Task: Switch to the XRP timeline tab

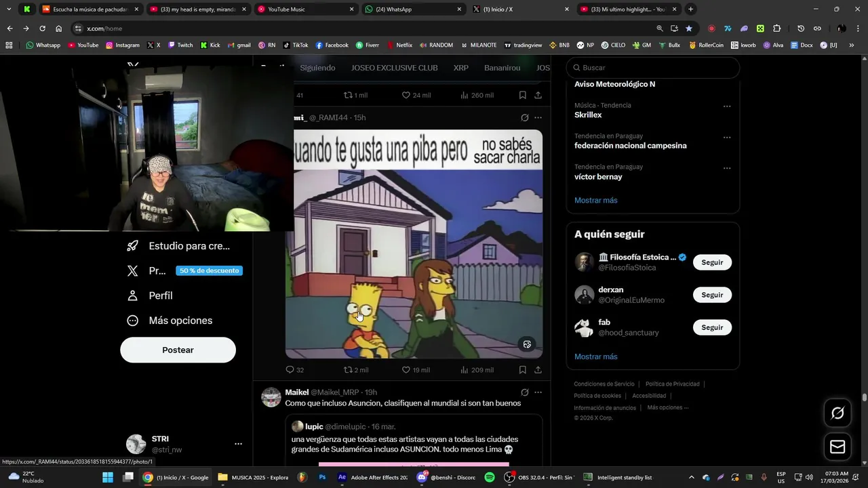Action: click(461, 68)
